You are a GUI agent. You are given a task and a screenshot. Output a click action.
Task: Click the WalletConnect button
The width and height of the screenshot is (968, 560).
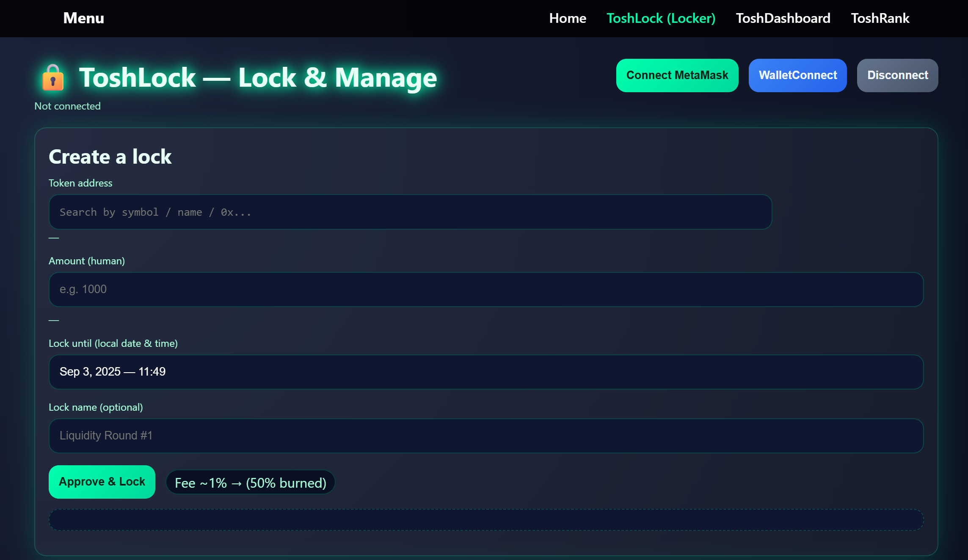pos(797,75)
